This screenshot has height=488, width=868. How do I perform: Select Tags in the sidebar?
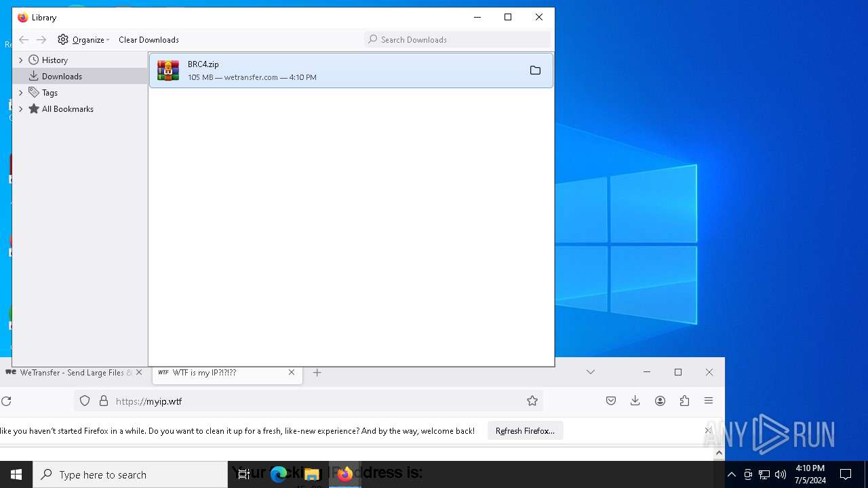[x=50, y=92]
